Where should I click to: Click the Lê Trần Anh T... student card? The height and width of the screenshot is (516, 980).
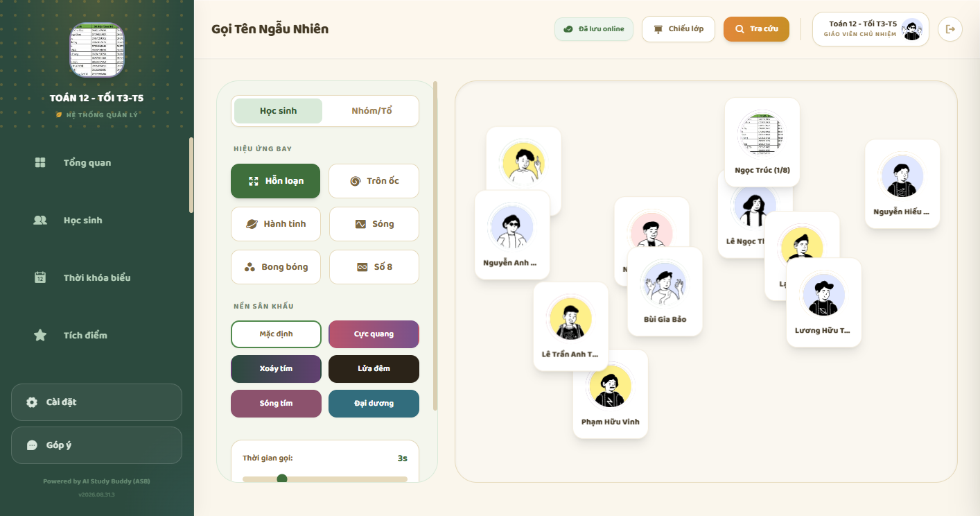click(x=570, y=327)
